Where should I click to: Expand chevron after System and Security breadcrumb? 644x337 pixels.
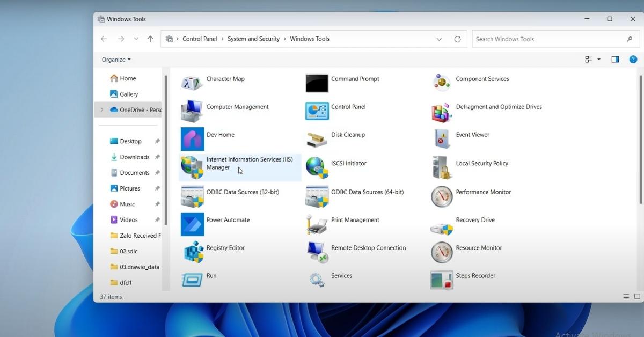pos(285,39)
